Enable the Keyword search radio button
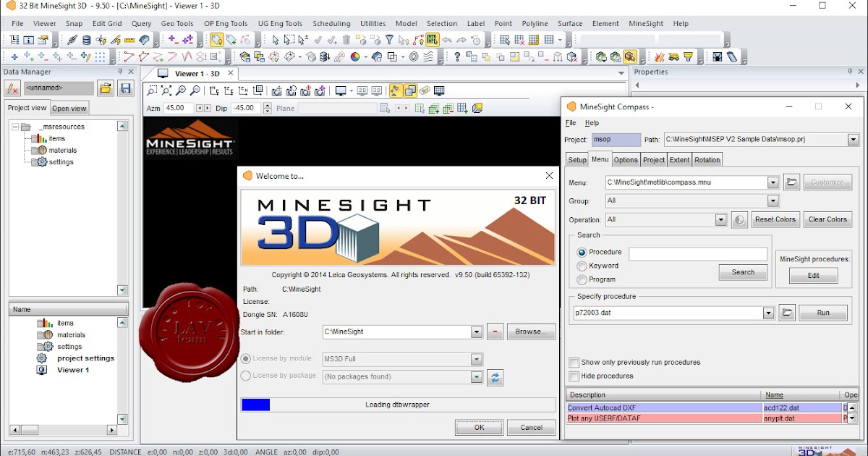Screen dimensions: 868x456 pos(581,266)
